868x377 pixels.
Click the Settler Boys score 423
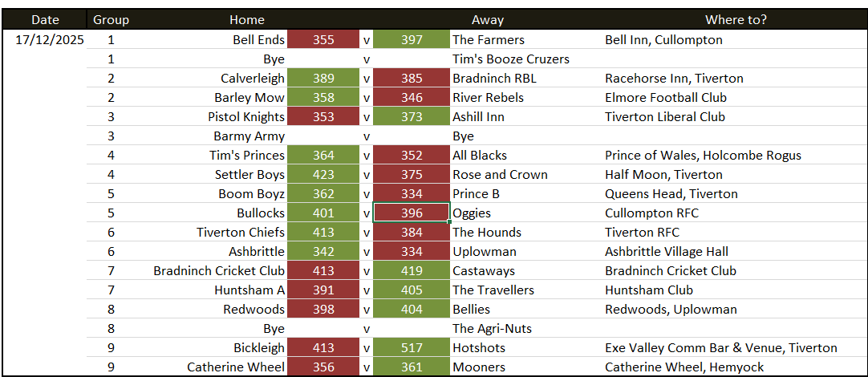coord(323,174)
